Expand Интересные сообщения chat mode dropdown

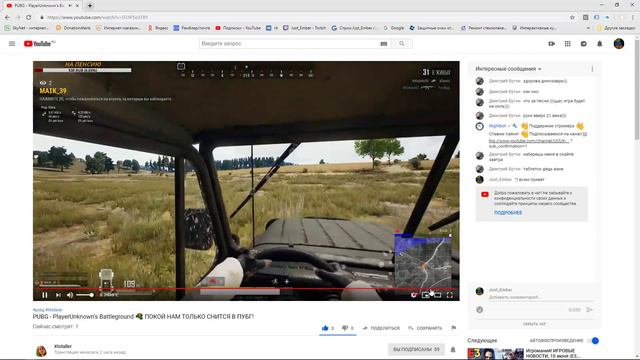[x=508, y=69]
